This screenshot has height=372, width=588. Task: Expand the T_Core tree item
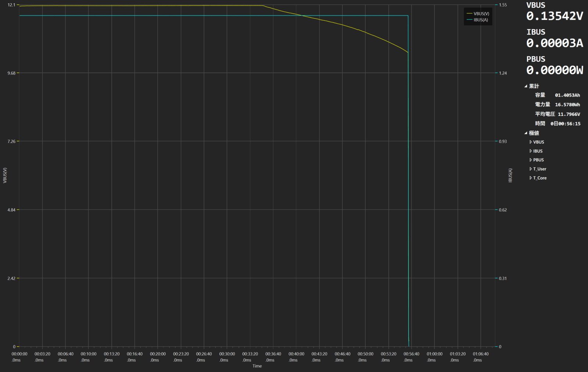[531, 178]
